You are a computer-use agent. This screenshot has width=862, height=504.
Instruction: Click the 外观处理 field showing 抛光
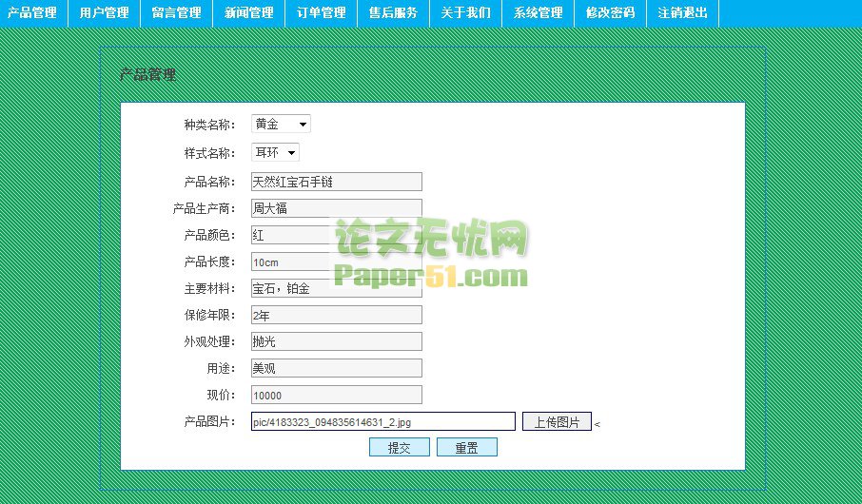pyautogui.click(x=337, y=341)
